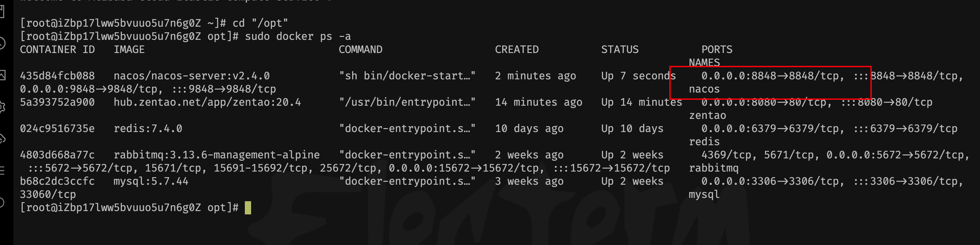The image size is (980, 245).
Task: Click the green terminal cursor block
Action: pos(248,208)
